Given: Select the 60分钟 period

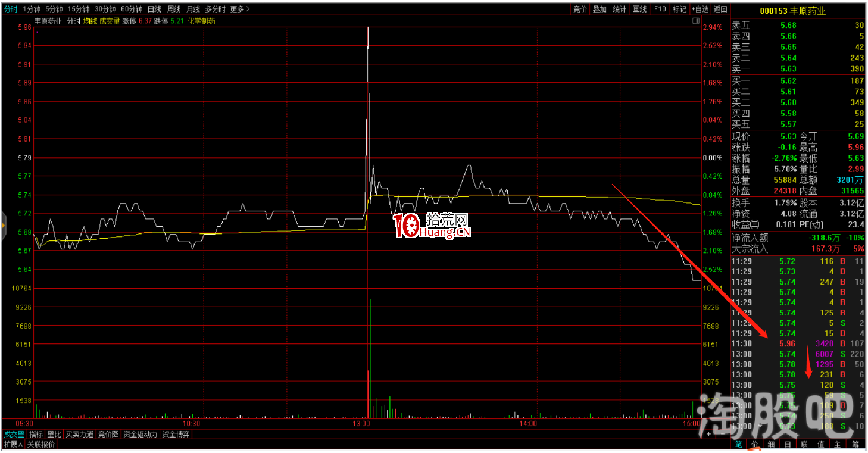Looking at the screenshot, I should coord(131,9).
